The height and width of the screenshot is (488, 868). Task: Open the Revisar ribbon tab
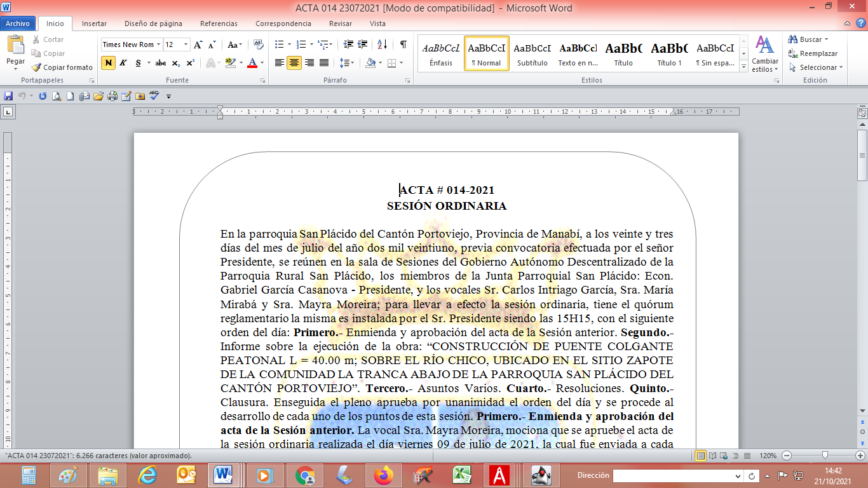tap(341, 24)
